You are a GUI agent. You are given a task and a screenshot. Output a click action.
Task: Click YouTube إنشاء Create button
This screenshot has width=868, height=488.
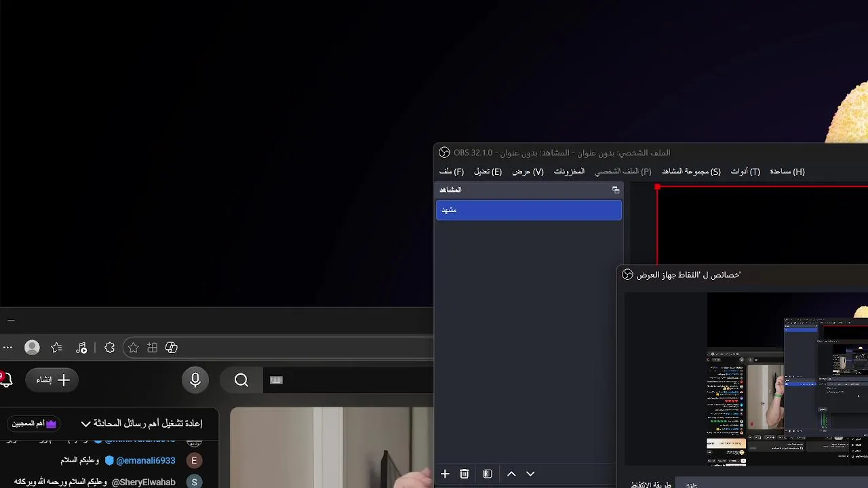[53, 380]
